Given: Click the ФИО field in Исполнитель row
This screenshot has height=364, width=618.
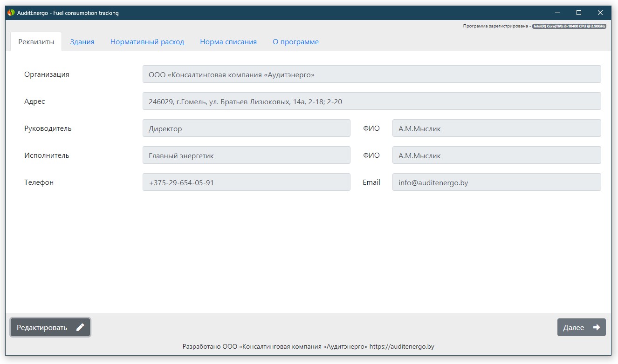Looking at the screenshot, I should pos(496,155).
